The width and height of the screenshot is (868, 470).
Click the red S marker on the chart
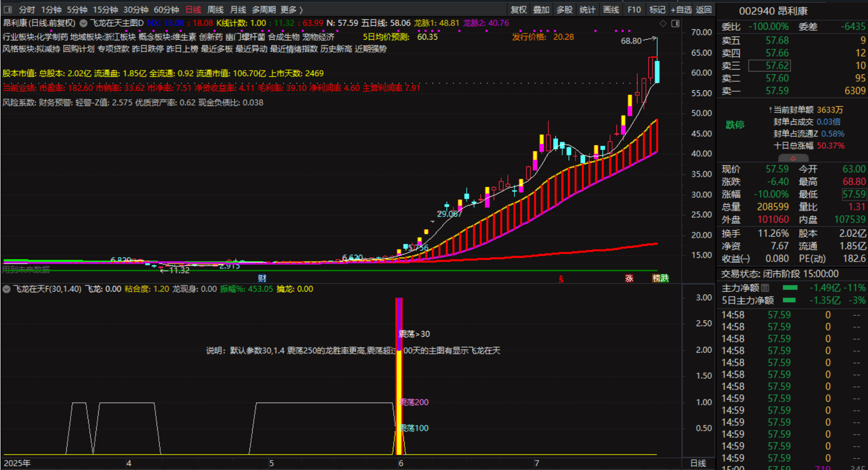(x=561, y=278)
